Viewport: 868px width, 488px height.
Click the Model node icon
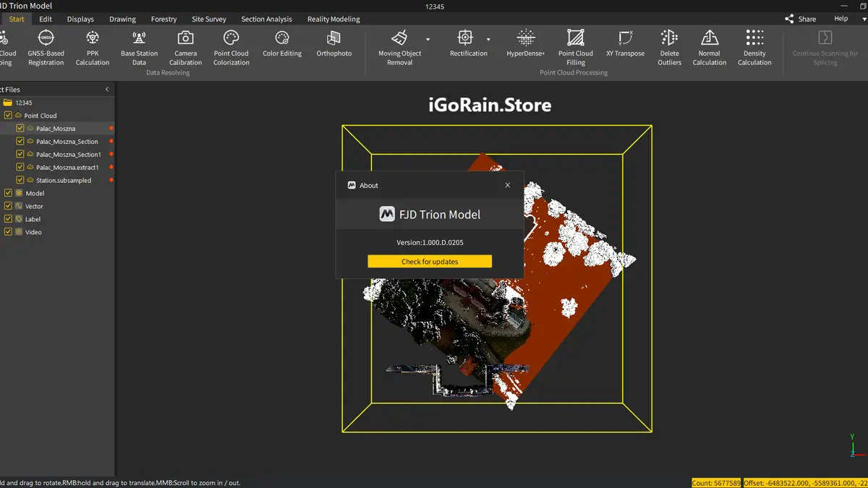click(x=19, y=193)
